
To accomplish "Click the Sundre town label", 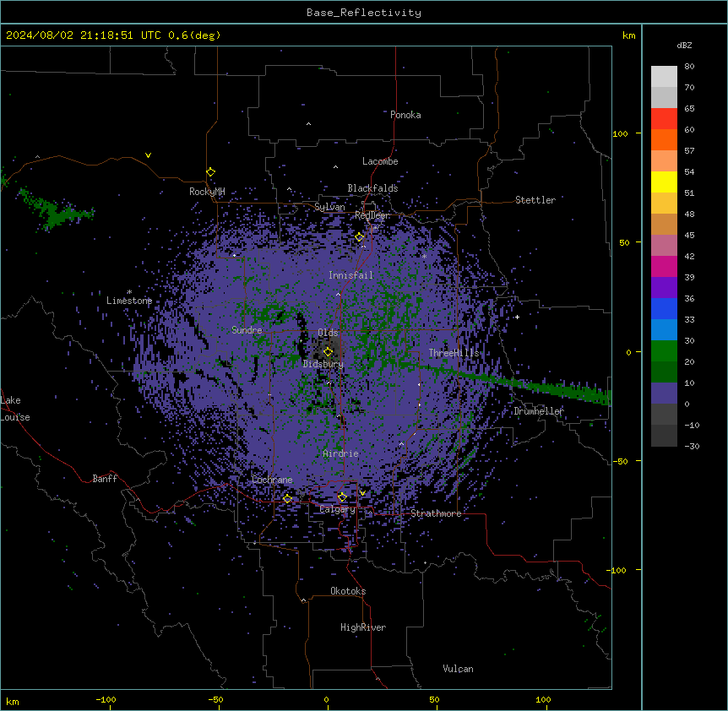I will pos(247,330).
